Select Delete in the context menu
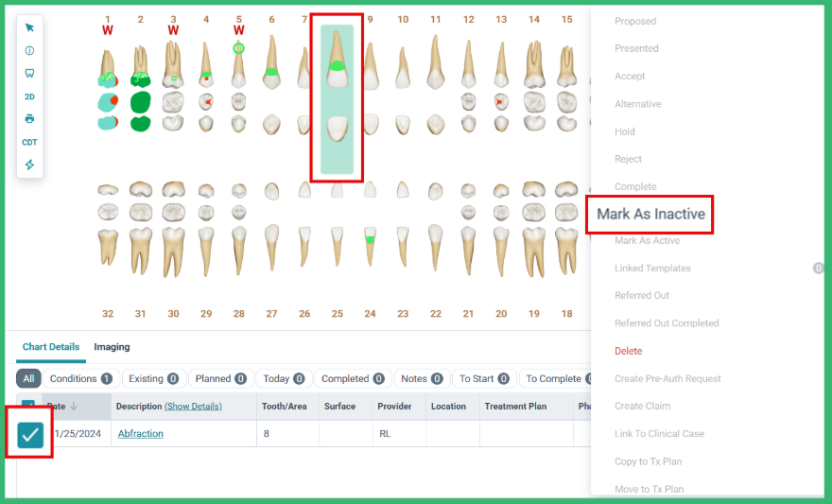 coord(628,351)
